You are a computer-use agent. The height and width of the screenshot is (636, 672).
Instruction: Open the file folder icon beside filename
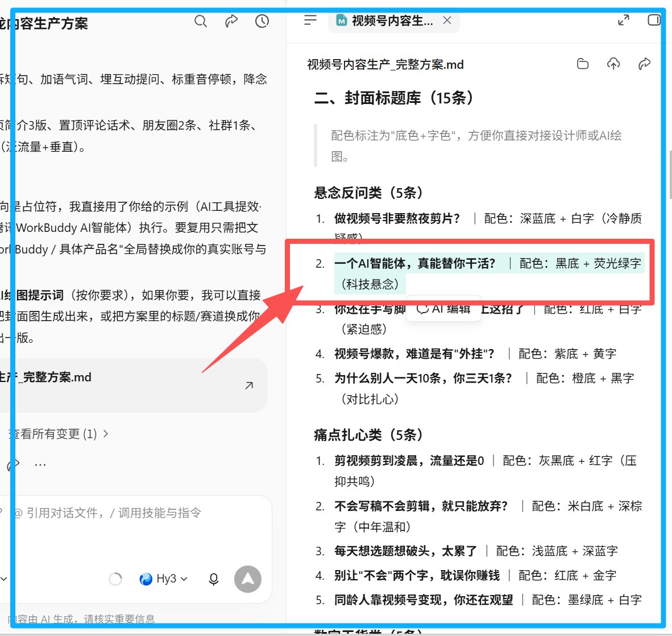(x=582, y=64)
